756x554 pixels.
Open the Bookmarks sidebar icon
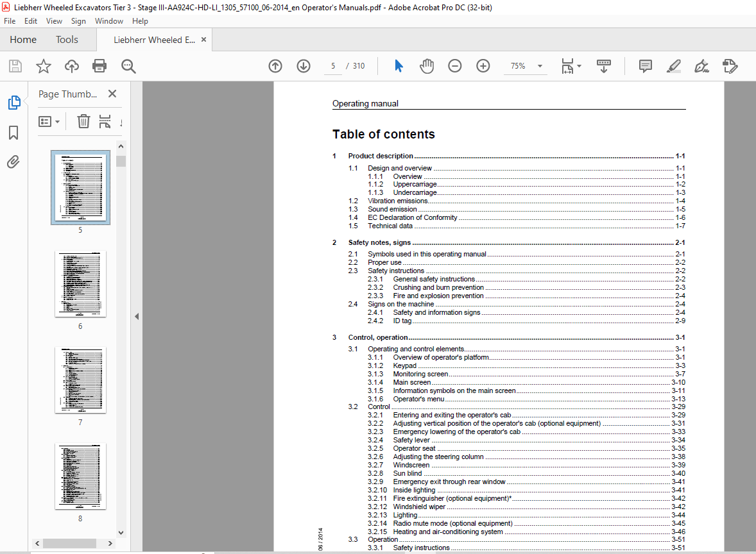[x=13, y=133]
